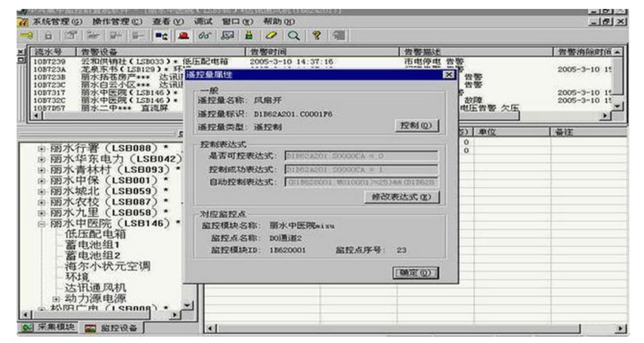The width and height of the screenshot is (644, 343).
Task: Confirm the dialog with 确定 button
Action: click(415, 273)
